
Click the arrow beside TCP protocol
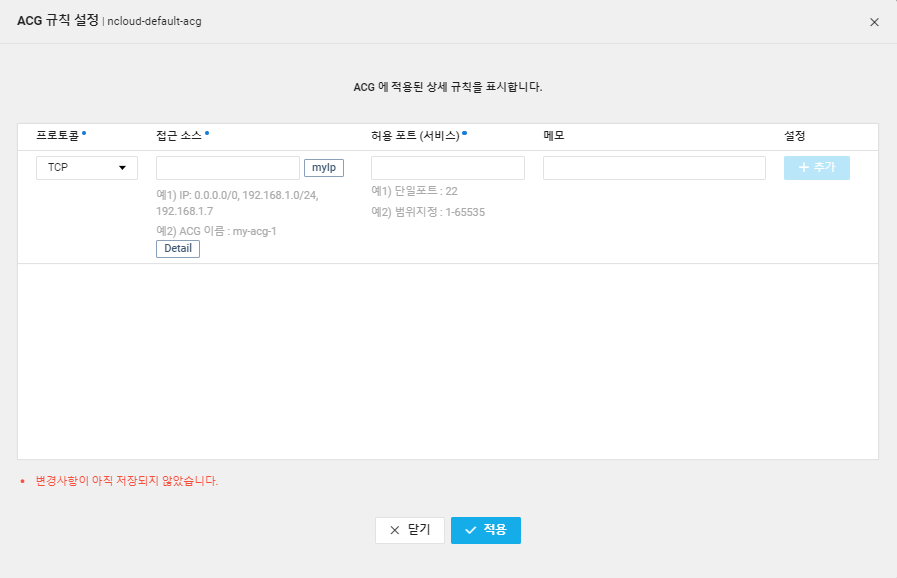pyautogui.click(x=123, y=168)
